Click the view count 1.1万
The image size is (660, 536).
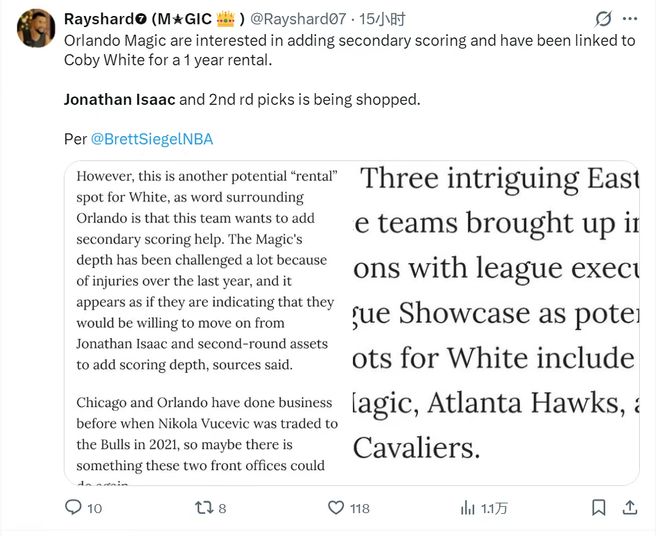click(494, 509)
